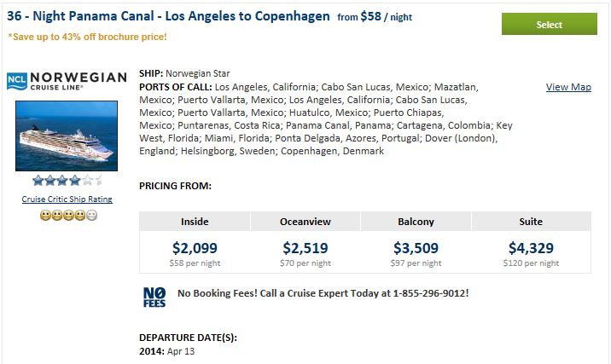Screen dimensions: 611x364
Task: Click the green Select button
Action: pos(549,24)
